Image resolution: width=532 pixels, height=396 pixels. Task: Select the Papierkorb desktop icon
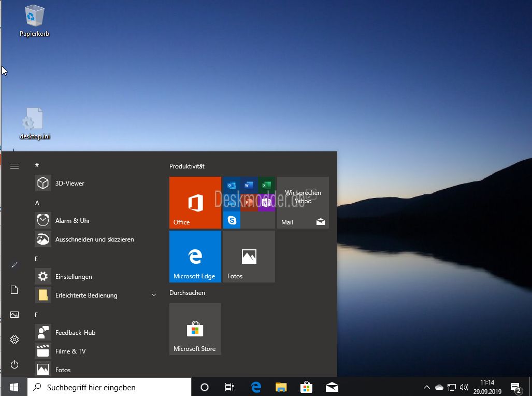click(x=34, y=21)
